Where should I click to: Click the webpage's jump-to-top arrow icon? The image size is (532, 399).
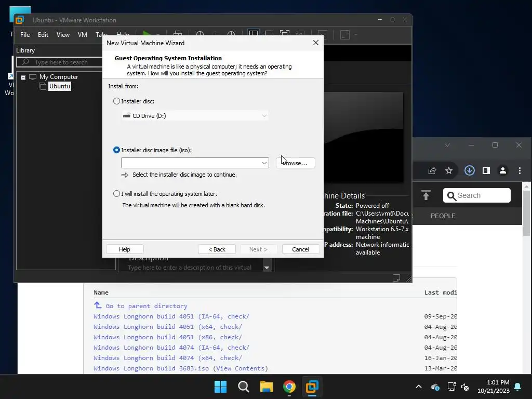tap(426, 195)
